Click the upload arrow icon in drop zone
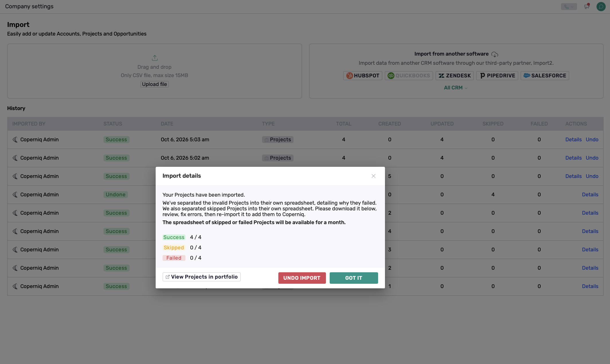The image size is (610, 364). 155,58
